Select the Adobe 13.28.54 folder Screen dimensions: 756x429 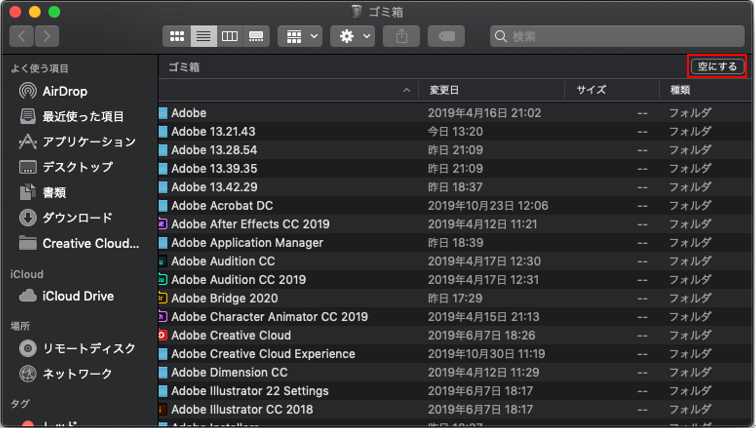pos(455,150)
